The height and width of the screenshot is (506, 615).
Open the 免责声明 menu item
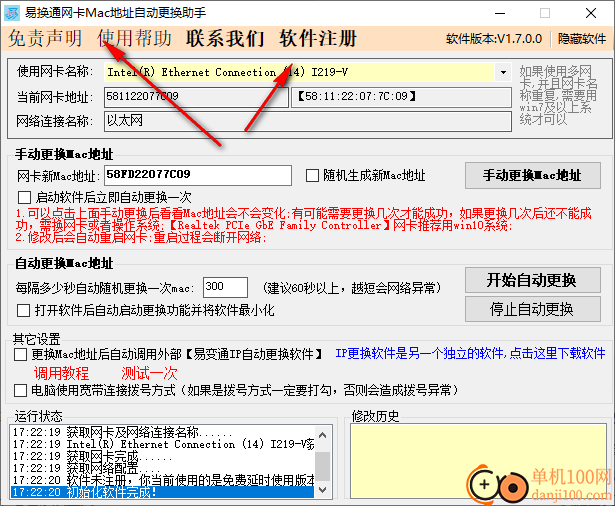(x=45, y=38)
